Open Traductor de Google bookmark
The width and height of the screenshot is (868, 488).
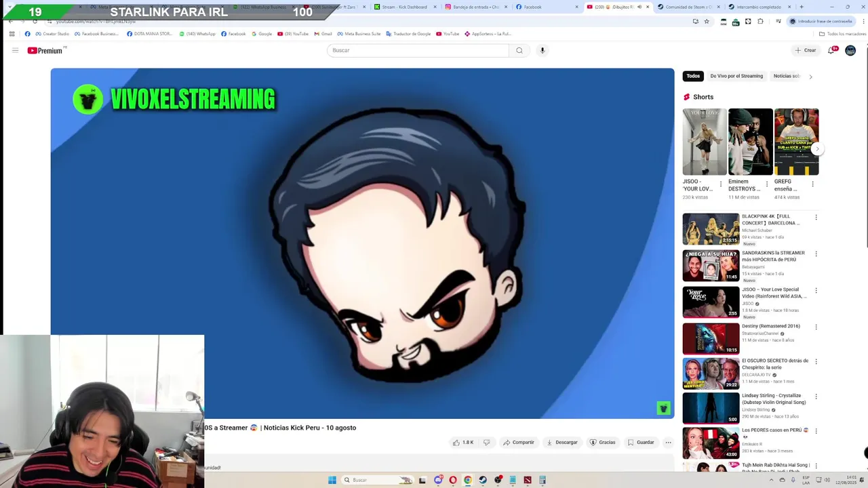click(408, 34)
